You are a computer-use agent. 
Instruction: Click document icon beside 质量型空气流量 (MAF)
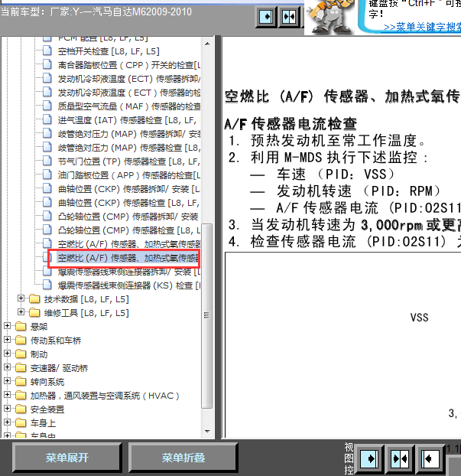coord(47,106)
